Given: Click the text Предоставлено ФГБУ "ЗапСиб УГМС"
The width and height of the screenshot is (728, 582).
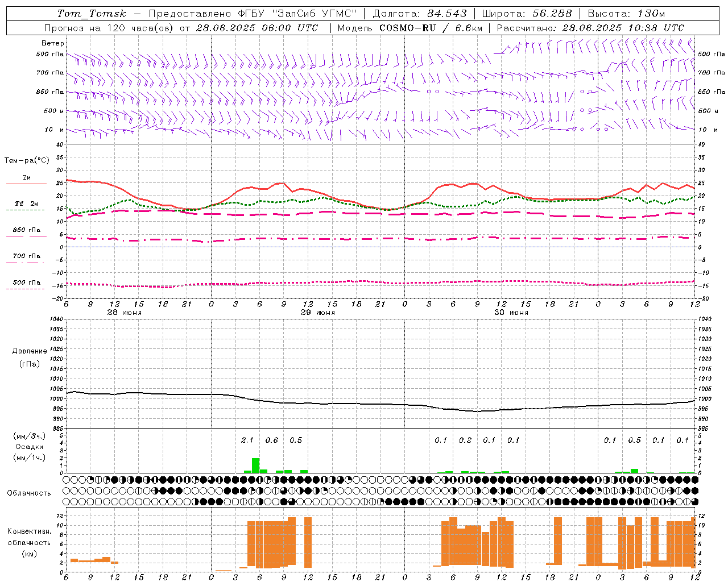Looking at the screenshot, I should 253,14.
